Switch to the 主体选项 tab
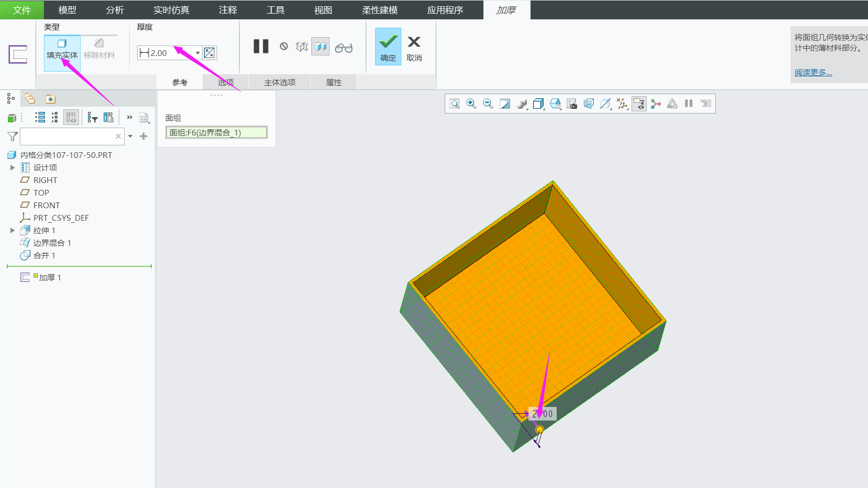The image size is (868, 488). coord(279,83)
